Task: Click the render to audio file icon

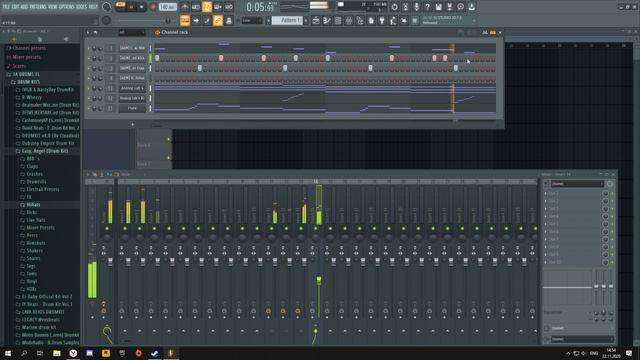Action: click(x=449, y=7)
